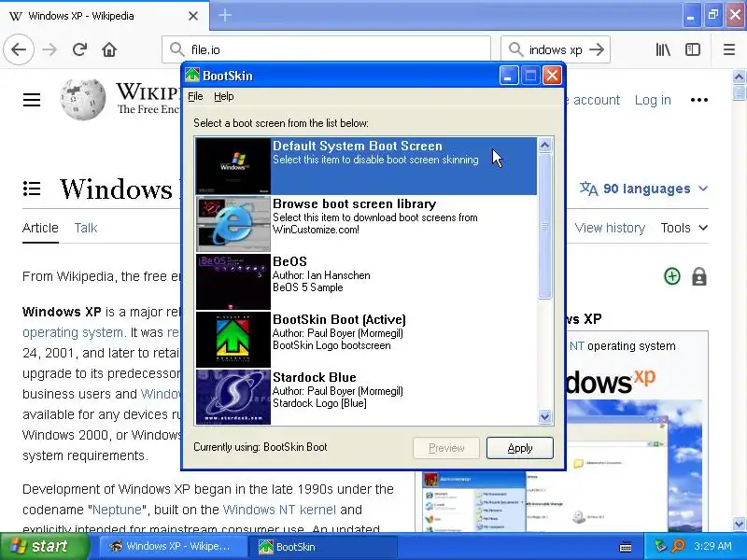The image size is (747, 560).
Task: Select BootSkin Boot (Active) entry
Action: pyautogui.click(x=366, y=339)
